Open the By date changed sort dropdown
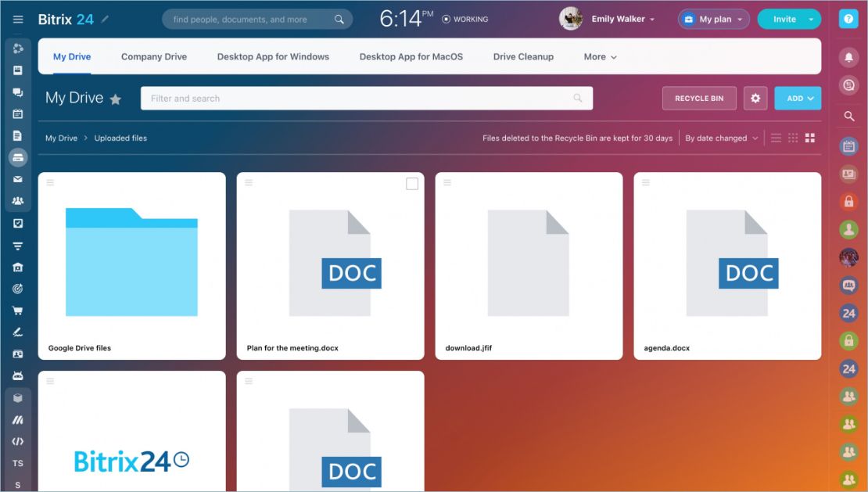The height and width of the screenshot is (492, 868). pos(721,138)
